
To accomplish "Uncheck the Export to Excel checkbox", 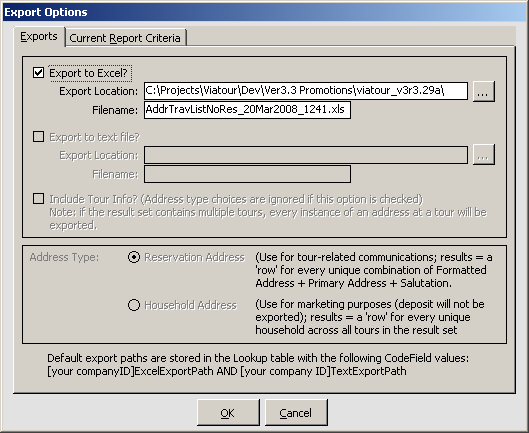I will 38,73.
